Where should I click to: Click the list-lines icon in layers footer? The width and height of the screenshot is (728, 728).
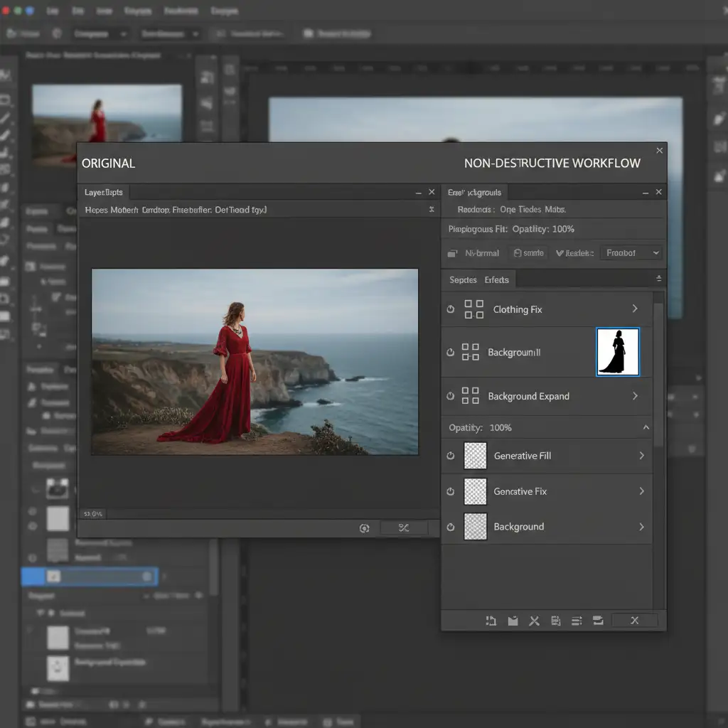[577, 621]
